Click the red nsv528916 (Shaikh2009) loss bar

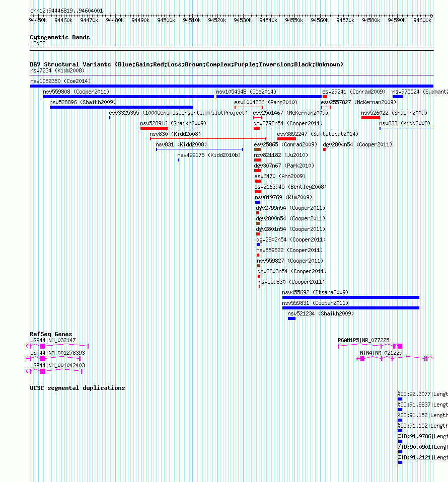tap(154, 128)
